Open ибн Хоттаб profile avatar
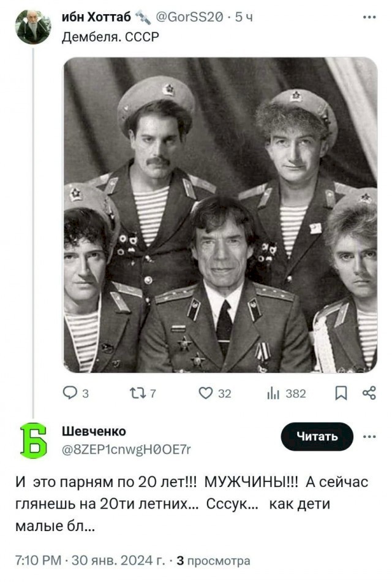 pyautogui.click(x=33, y=27)
